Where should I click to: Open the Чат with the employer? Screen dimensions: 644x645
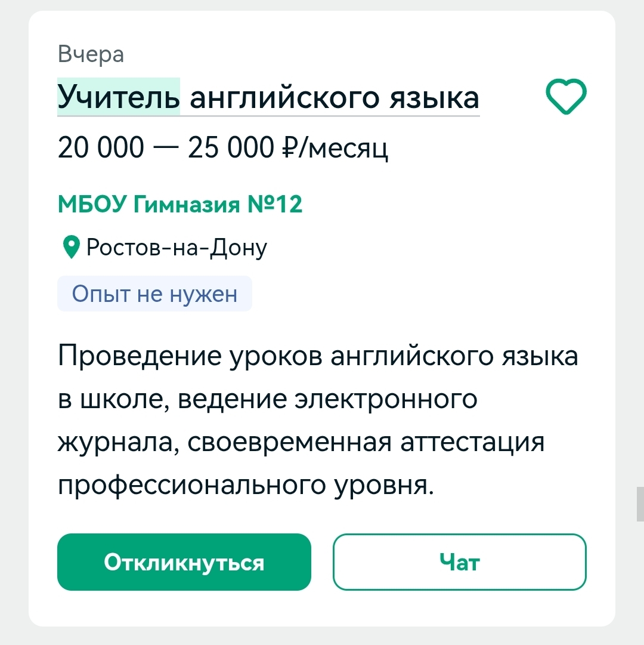(x=459, y=562)
